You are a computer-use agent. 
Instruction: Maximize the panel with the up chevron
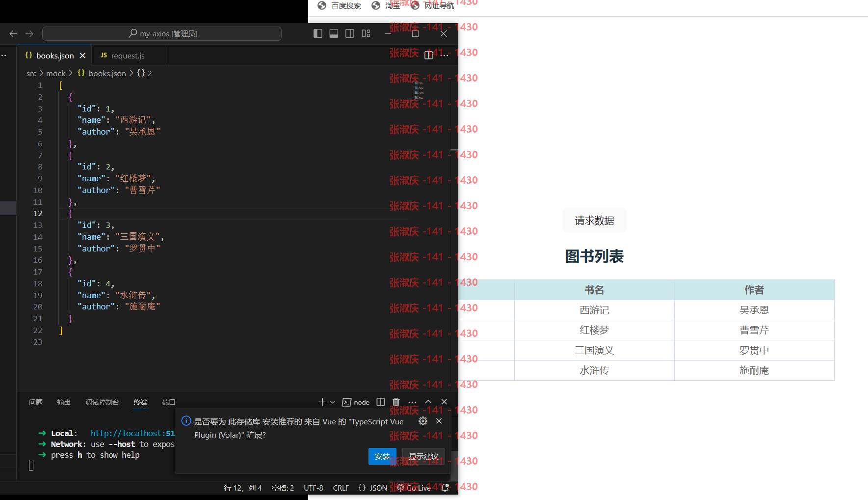coord(428,402)
